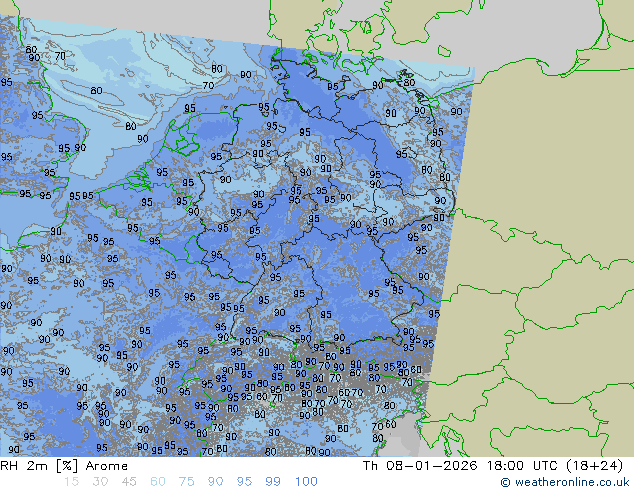Select legend value 45
Viewport: 634px width, 490px height.
click(129, 482)
